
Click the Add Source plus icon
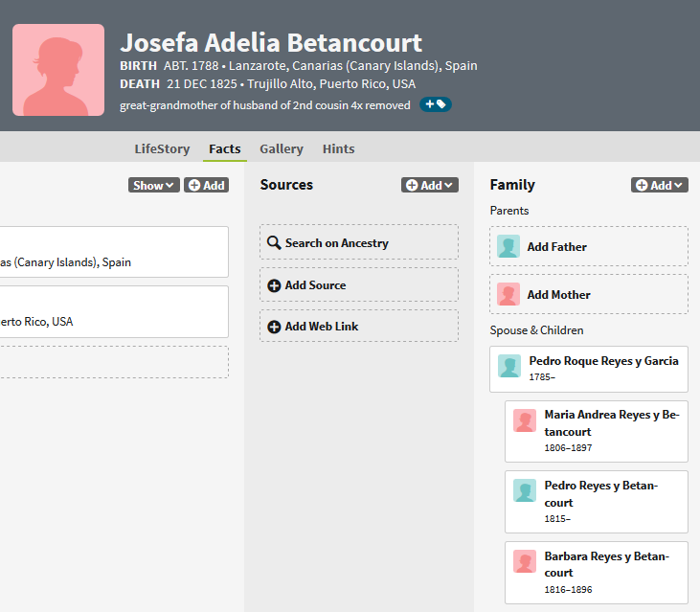click(274, 285)
